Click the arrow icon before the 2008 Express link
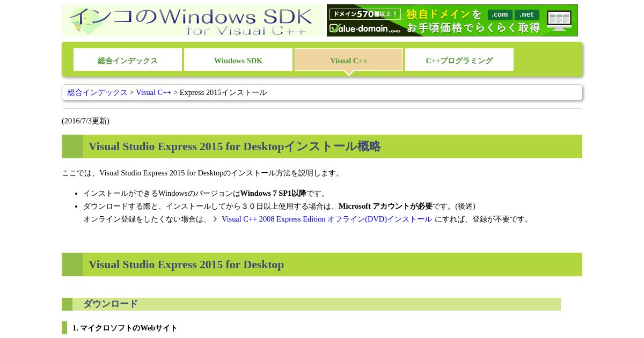The width and height of the screenshot is (644, 338). 215,219
